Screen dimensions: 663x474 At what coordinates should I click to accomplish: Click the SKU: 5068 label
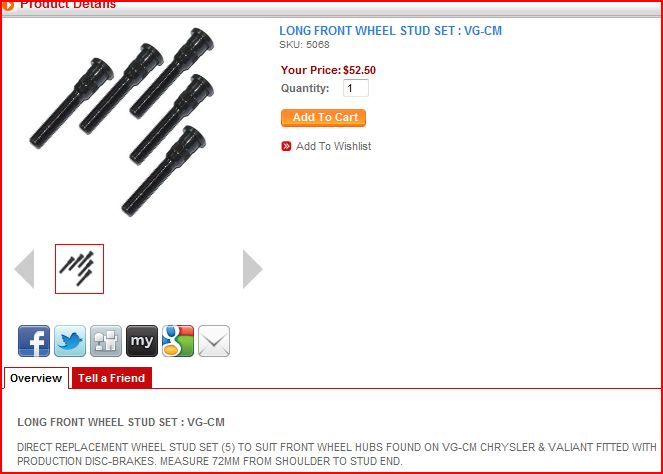pos(304,44)
